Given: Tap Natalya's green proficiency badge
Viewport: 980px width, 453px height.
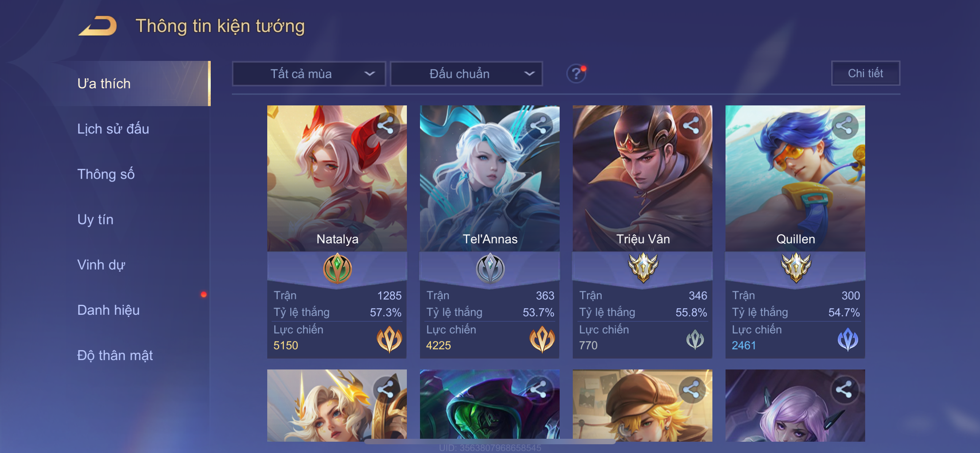Looking at the screenshot, I should [x=338, y=269].
